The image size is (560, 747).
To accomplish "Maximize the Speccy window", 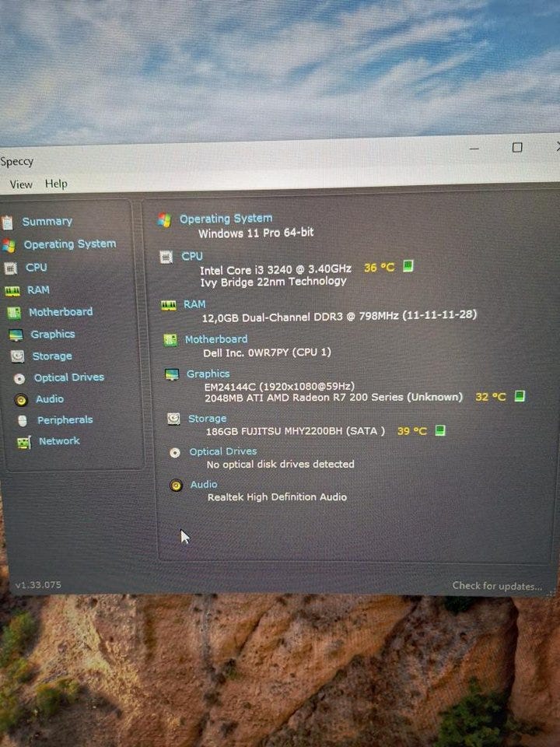I will coord(517,148).
